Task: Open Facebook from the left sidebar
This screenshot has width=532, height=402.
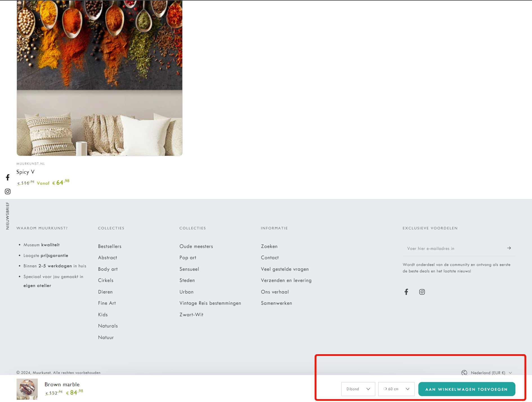Action: 8,177
